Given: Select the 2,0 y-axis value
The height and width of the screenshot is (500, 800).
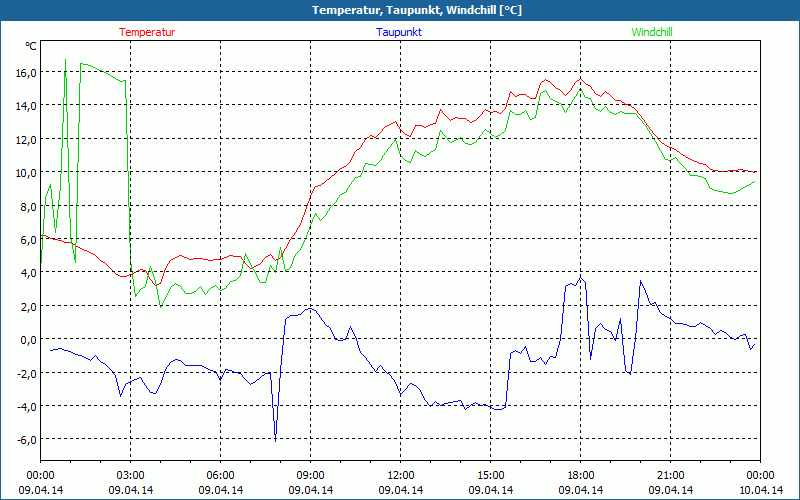Looking at the screenshot, I should click(29, 306).
